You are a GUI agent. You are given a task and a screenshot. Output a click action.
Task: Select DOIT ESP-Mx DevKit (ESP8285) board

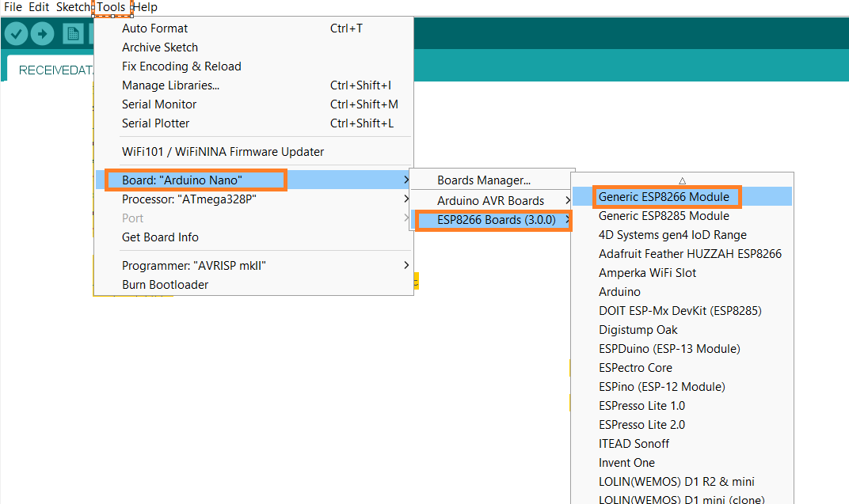(682, 310)
